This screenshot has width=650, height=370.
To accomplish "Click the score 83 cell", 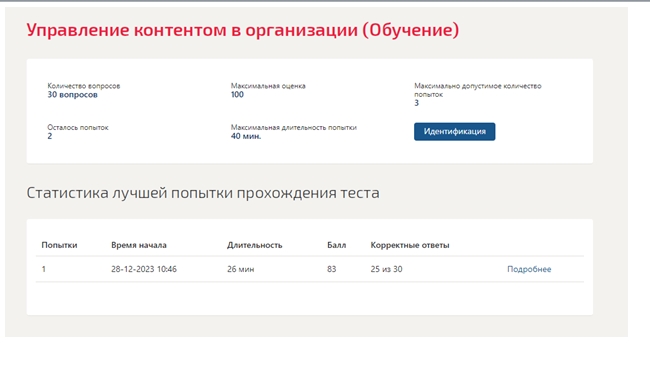I will point(331,269).
